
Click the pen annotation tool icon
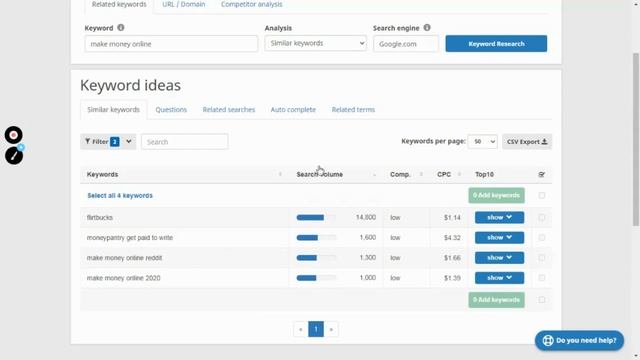tap(14, 156)
